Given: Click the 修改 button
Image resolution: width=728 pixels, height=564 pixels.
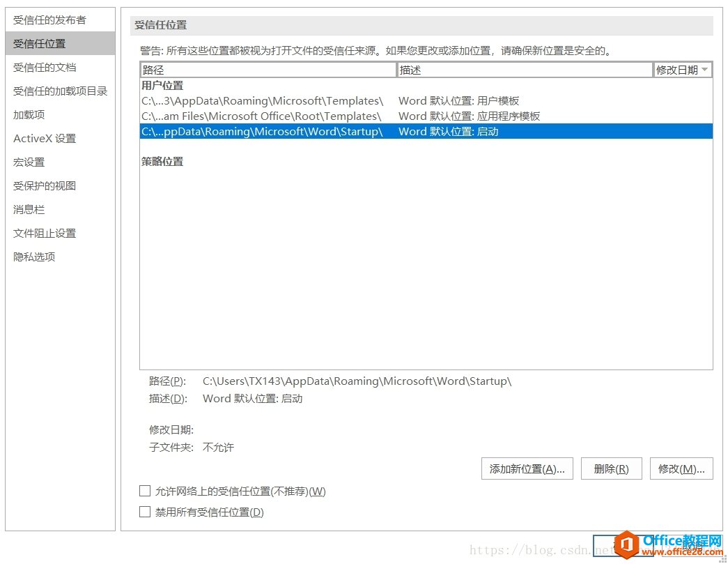Looking at the screenshot, I should (681, 468).
